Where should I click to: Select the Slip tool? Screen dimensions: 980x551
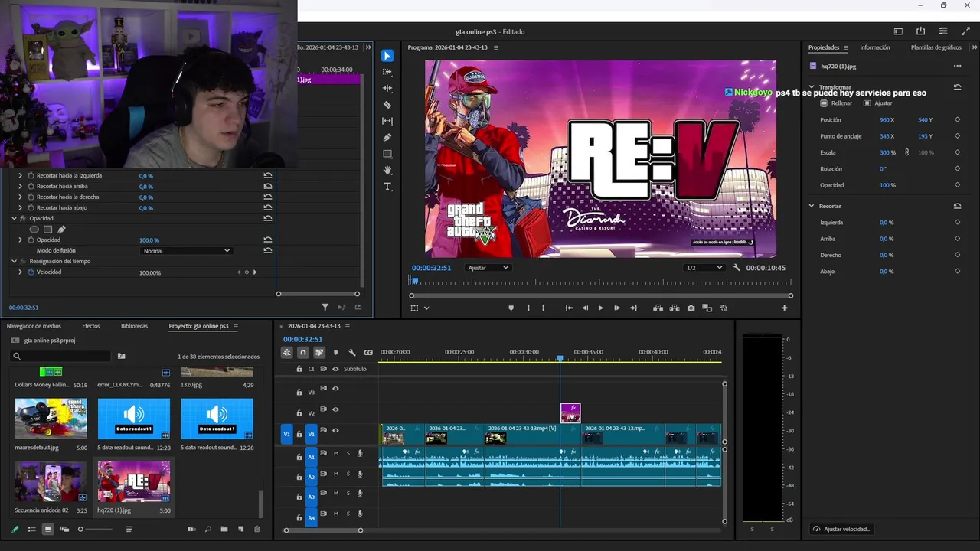[x=387, y=121]
